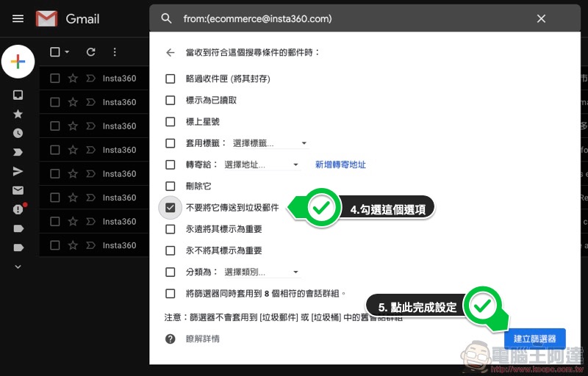Open Snoozed clock icon in sidebar
Viewport: 588px width, 376px height.
18,133
